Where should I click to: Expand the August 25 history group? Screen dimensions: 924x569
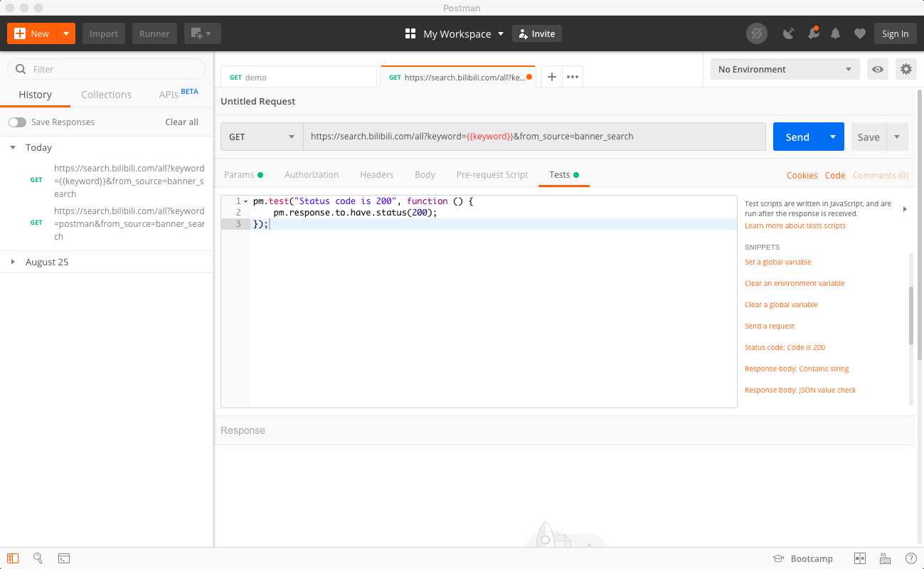13,262
